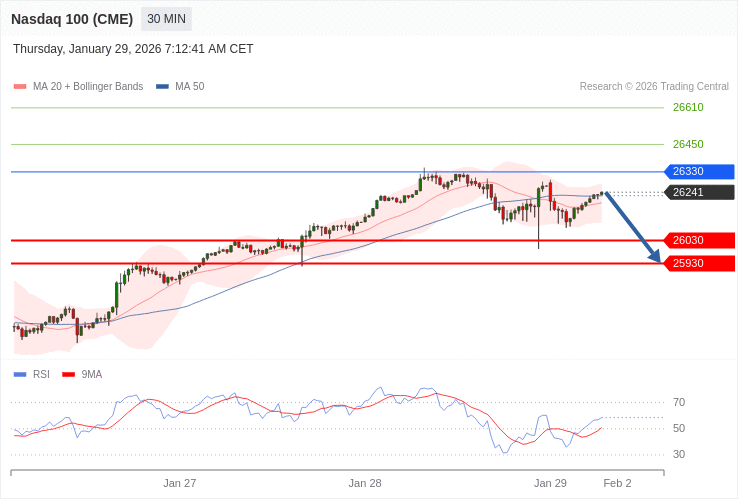Click the MA 20 + Bollinger Bands swatch
Screen dimensions: 738x500
(x=20, y=87)
